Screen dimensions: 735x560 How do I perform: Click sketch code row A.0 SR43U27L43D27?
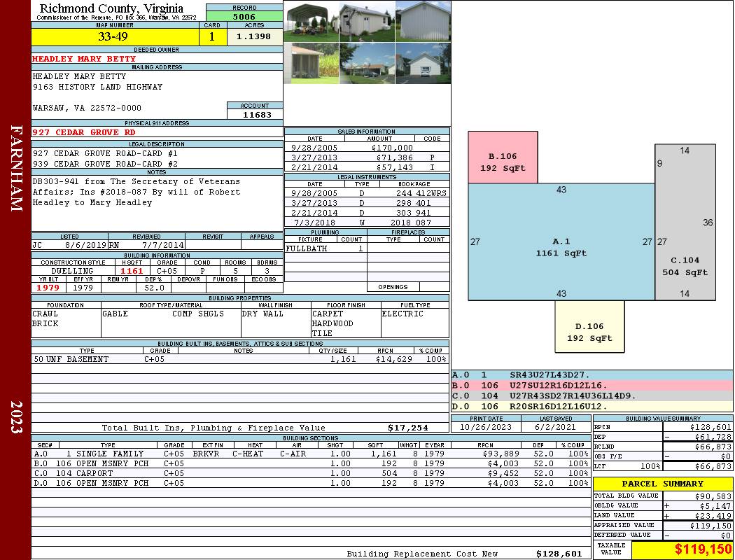click(592, 375)
